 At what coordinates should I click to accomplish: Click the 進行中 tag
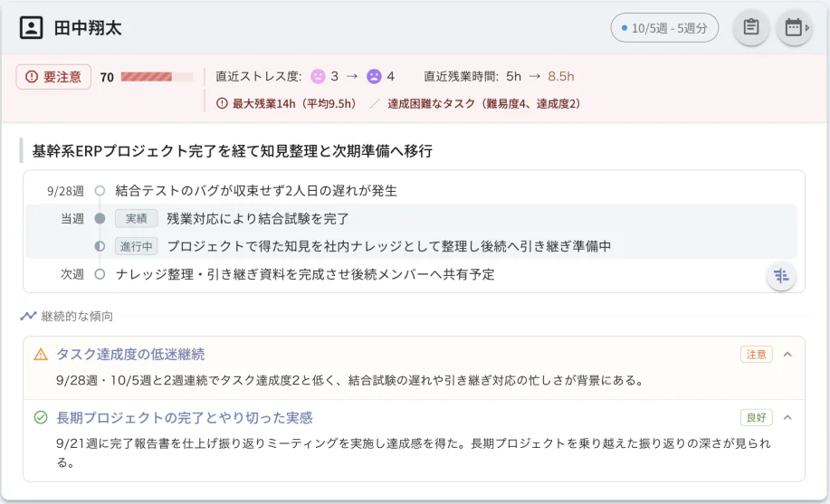(136, 246)
